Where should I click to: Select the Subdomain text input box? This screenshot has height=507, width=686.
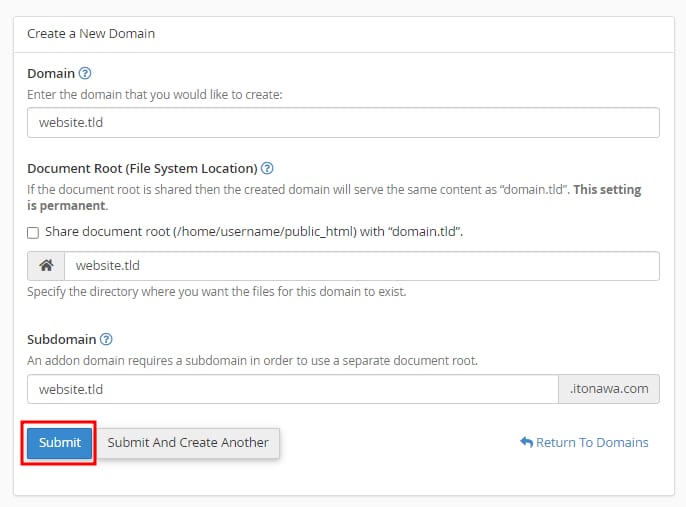[x=291, y=389]
